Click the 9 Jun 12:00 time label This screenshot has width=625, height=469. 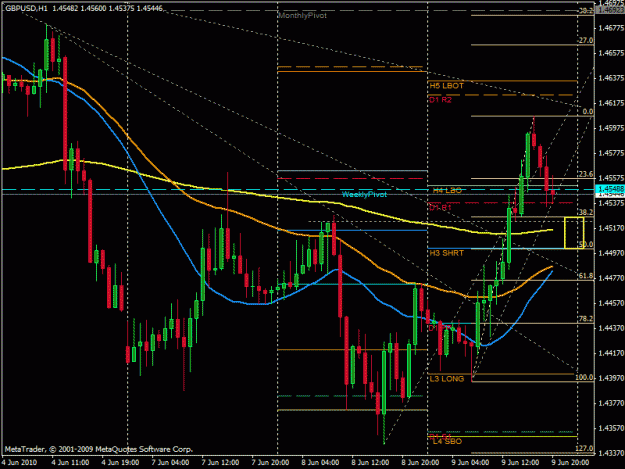[521, 463]
